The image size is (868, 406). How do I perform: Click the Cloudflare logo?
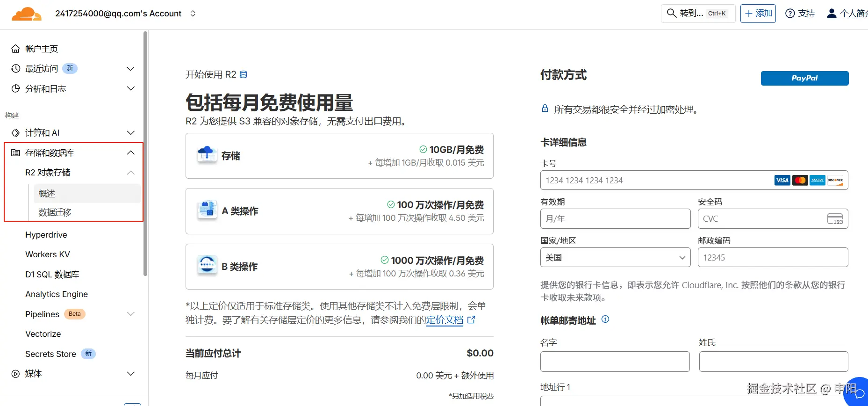[26, 14]
